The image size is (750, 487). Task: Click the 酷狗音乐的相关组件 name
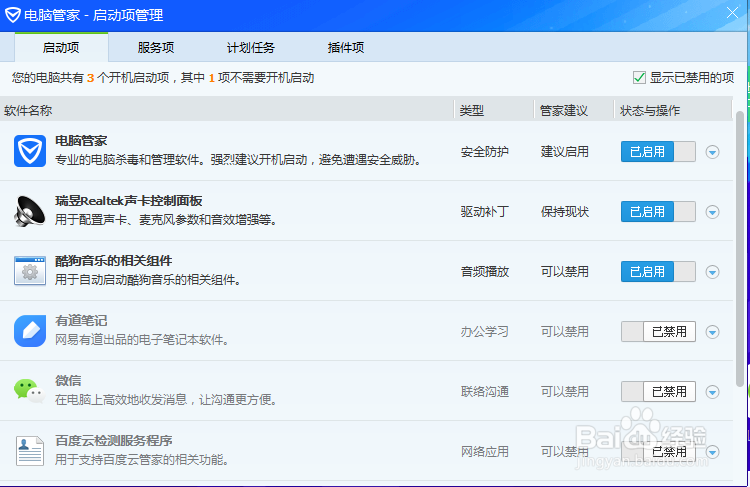pos(113,261)
